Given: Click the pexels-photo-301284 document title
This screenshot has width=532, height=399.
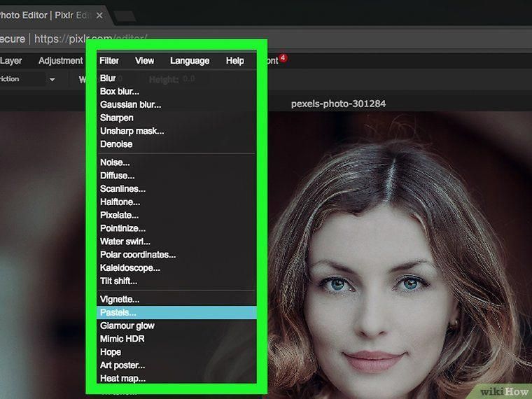Looking at the screenshot, I should pos(338,104).
